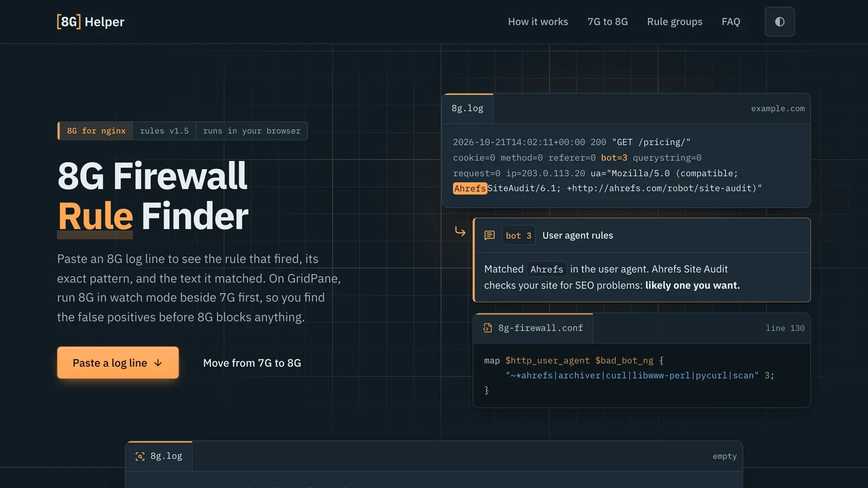Click the Paste a log line button
The width and height of the screenshot is (868, 488).
(x=118, y=363)
